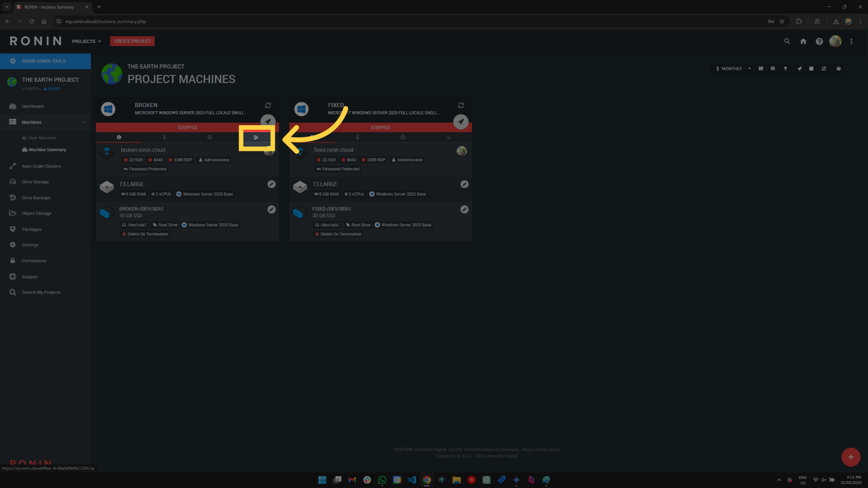Open the FIXED machine settings sliders tab

point(449,137)
